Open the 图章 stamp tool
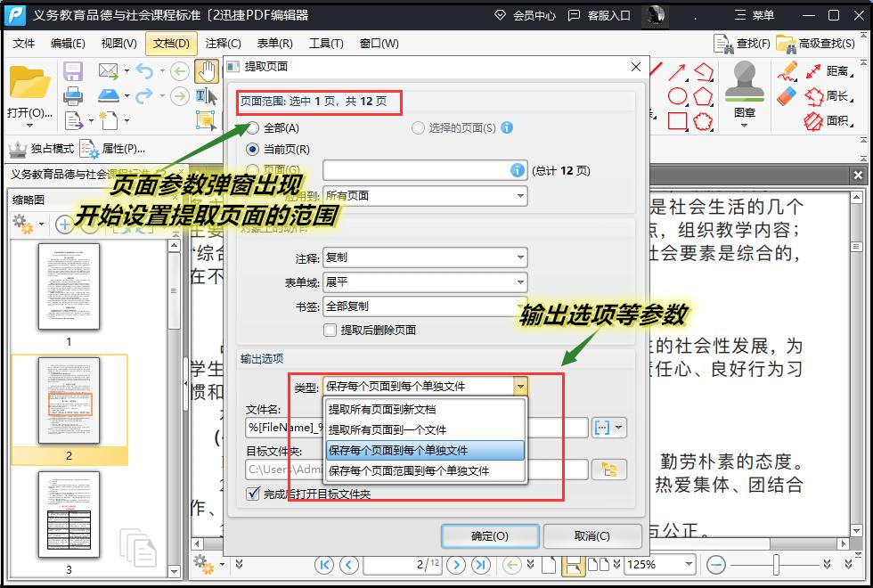 [x=744, y=94]
